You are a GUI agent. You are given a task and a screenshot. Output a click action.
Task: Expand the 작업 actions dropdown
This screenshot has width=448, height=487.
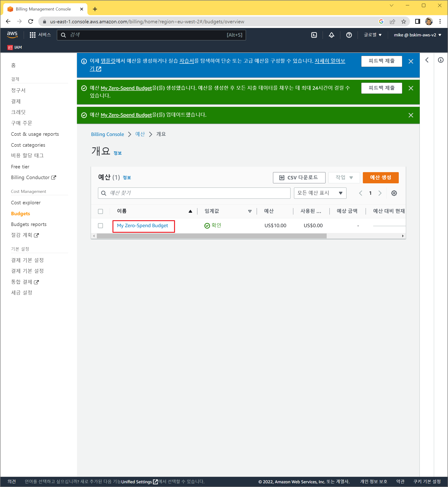point(344,177)
